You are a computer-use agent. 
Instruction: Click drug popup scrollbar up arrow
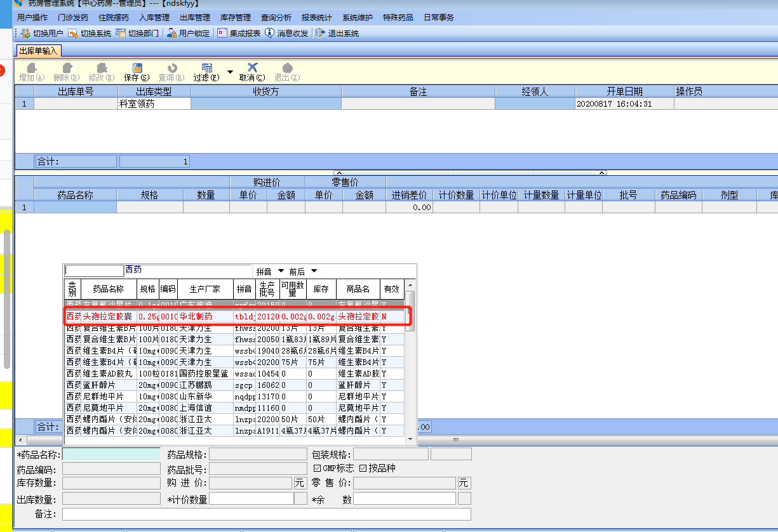pos(410,285)
